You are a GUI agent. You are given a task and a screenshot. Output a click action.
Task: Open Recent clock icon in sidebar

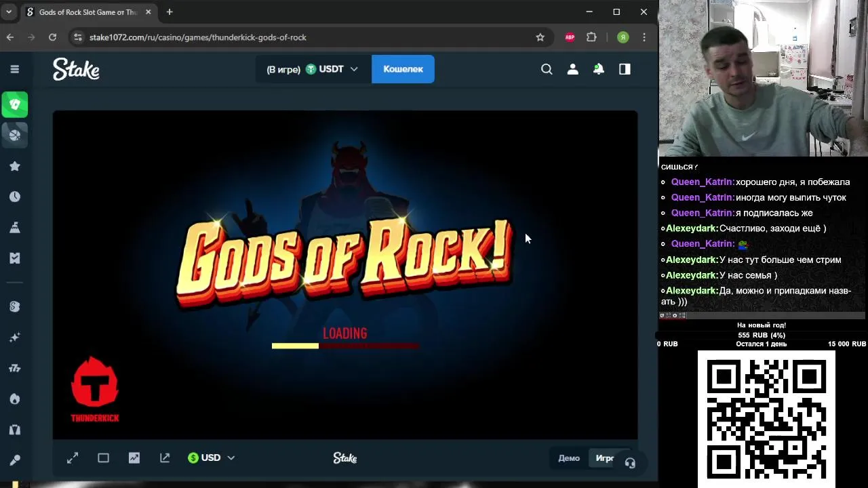(15, 197)
